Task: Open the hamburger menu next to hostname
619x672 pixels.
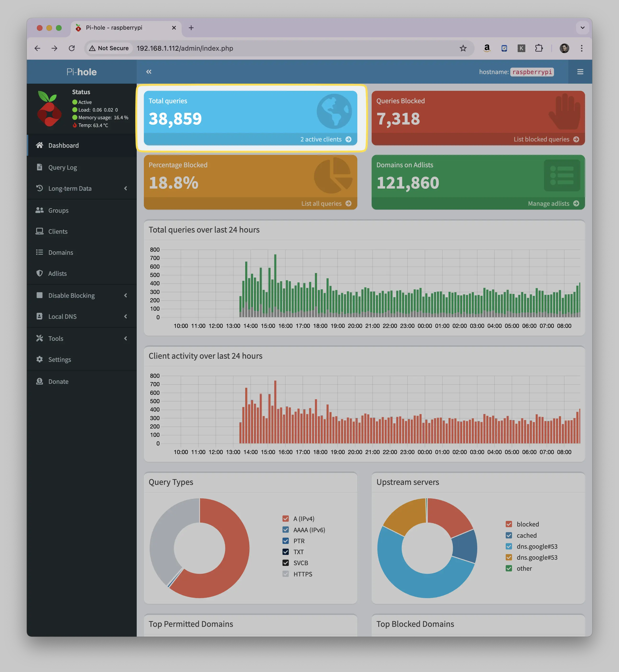Action: (580, 72)
